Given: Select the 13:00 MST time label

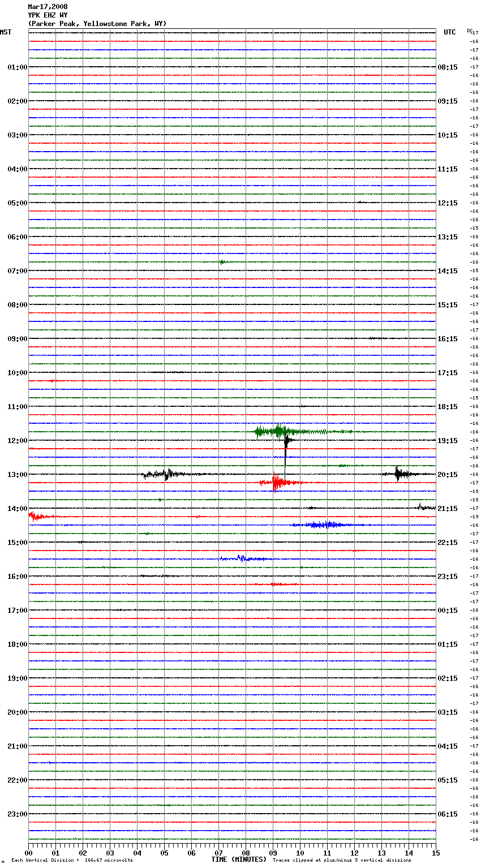Looking at the screenshot, I should (x=18, y=475).
